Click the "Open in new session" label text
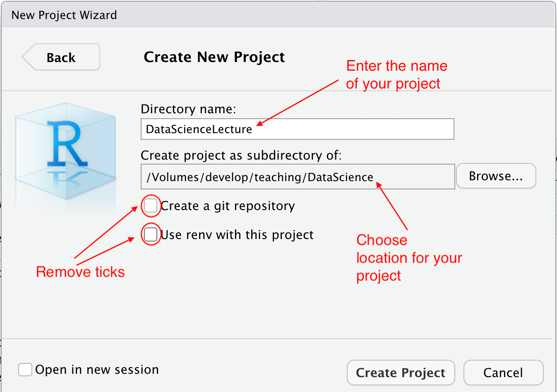The width and height of the screenshot is (557, 392). click(97, 370)
